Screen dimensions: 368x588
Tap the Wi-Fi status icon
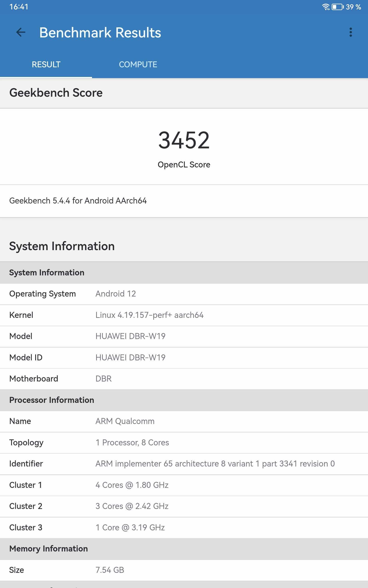(x=326, y=7)
